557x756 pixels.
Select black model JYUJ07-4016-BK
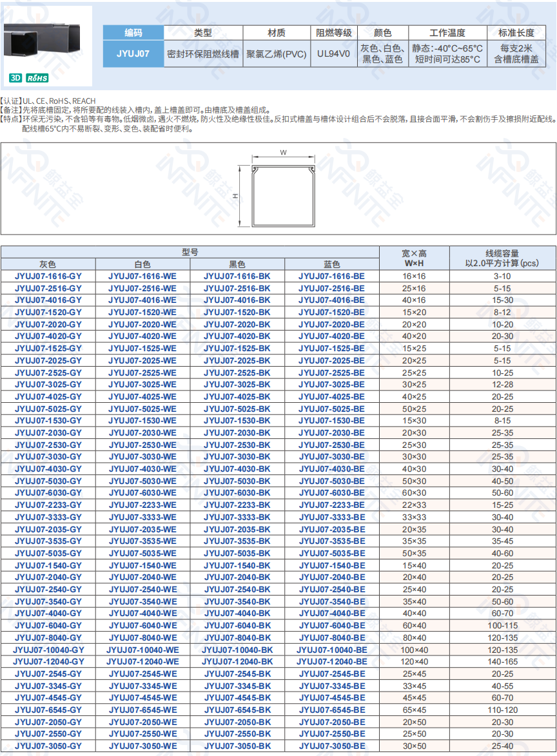point(237,300)
